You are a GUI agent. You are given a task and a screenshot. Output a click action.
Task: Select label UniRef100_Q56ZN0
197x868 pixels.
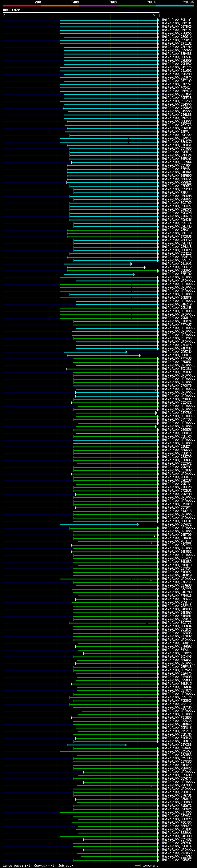176,352
